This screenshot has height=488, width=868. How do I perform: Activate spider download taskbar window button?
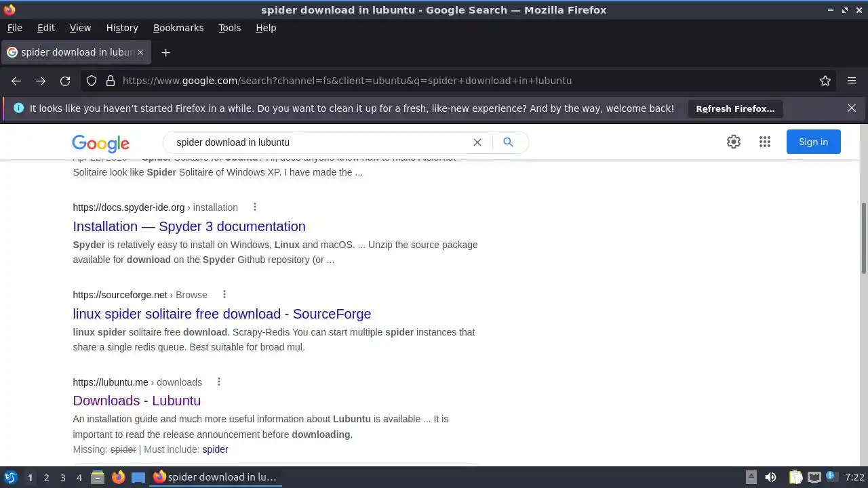point(215,477)
